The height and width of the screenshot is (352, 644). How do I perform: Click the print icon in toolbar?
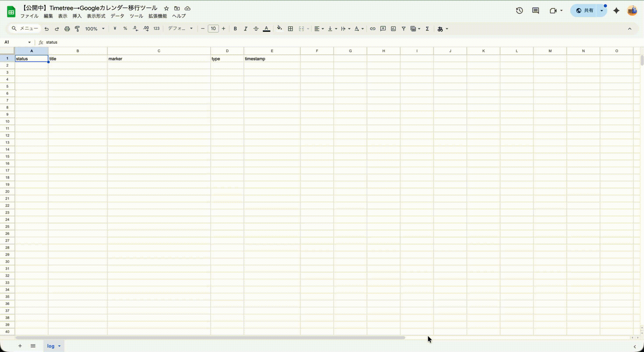(x=67, y=29)
